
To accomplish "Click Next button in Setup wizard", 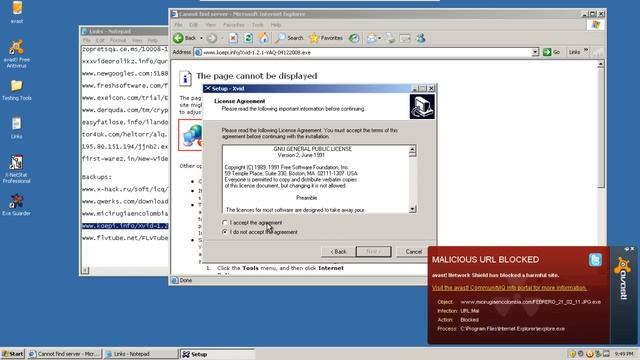I will 373,251.
